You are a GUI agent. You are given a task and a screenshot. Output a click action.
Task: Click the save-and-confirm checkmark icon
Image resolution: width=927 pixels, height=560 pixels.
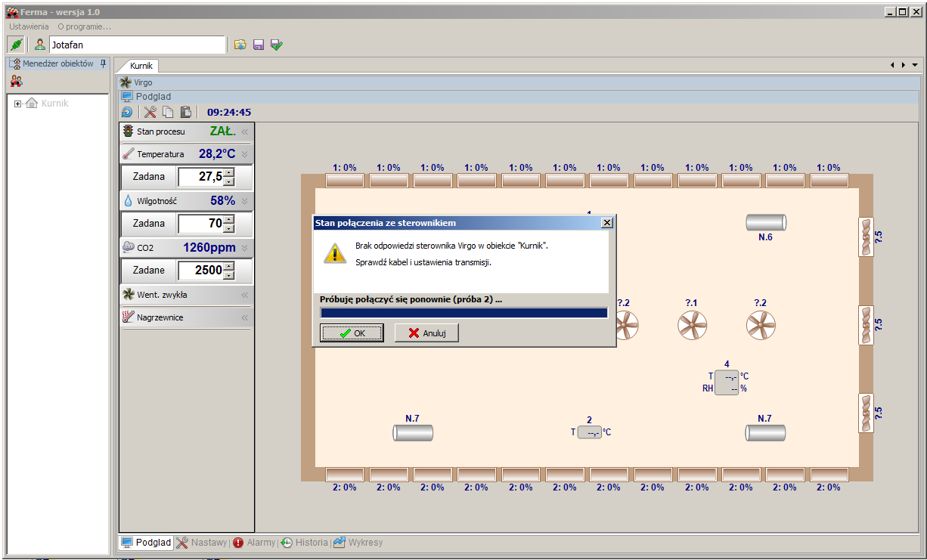[277, 45]
